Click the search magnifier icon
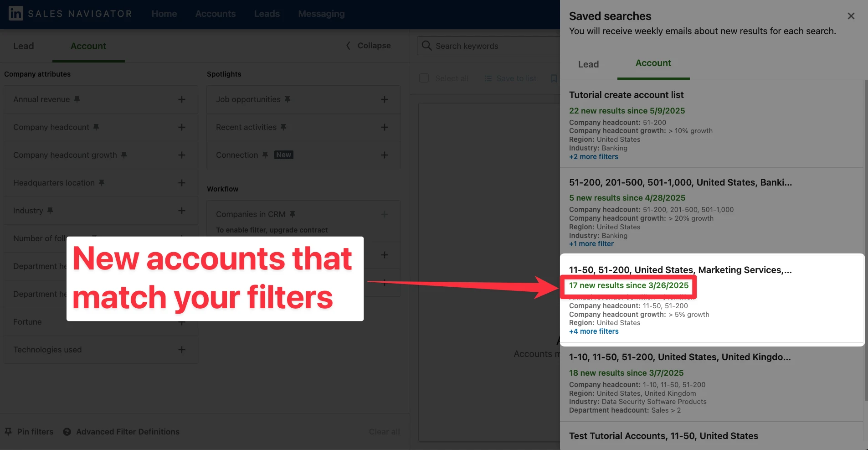This screenshot has height=450, width=868. [426, 46]
